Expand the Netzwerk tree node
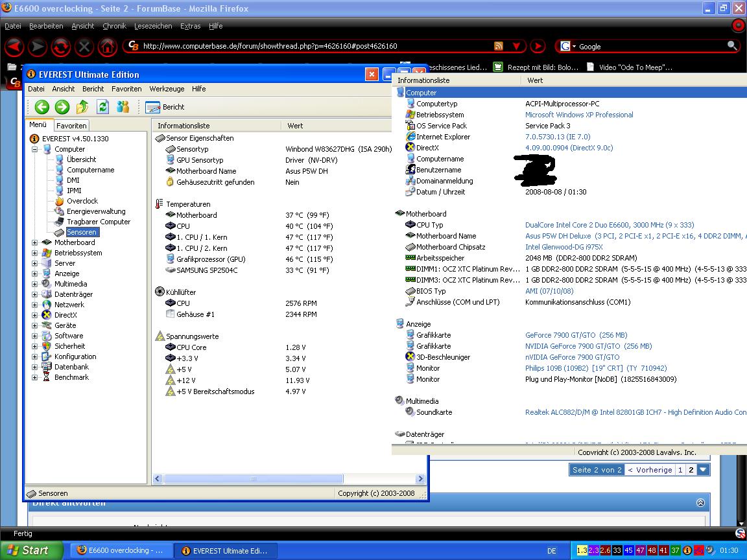Viewport: 747px width, 560px height. (35, 305)
